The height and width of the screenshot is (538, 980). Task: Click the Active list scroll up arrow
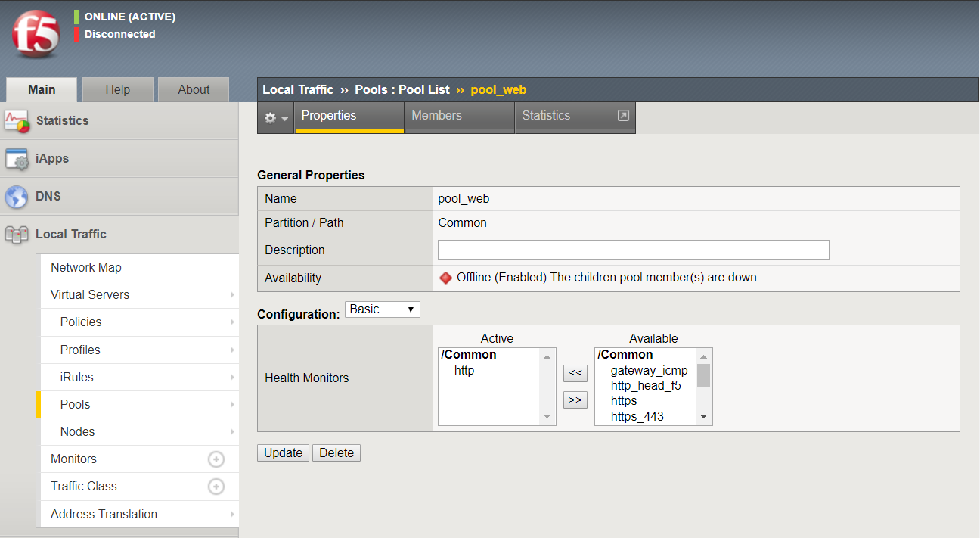coord(547,356)
